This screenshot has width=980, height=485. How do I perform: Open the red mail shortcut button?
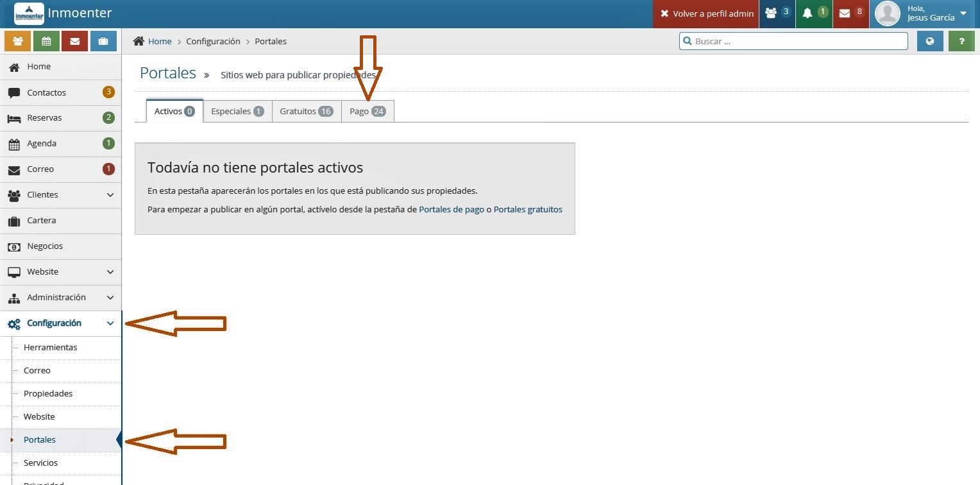click(74, 41)
